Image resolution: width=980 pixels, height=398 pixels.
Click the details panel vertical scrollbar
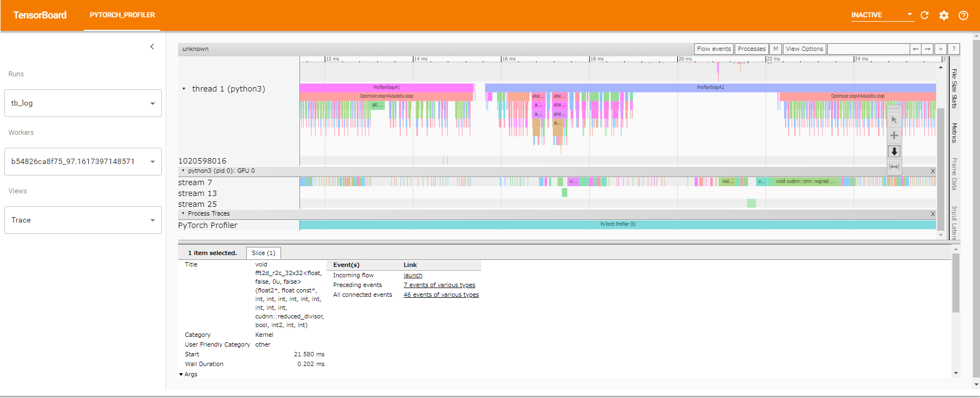[x=956, y=283]
